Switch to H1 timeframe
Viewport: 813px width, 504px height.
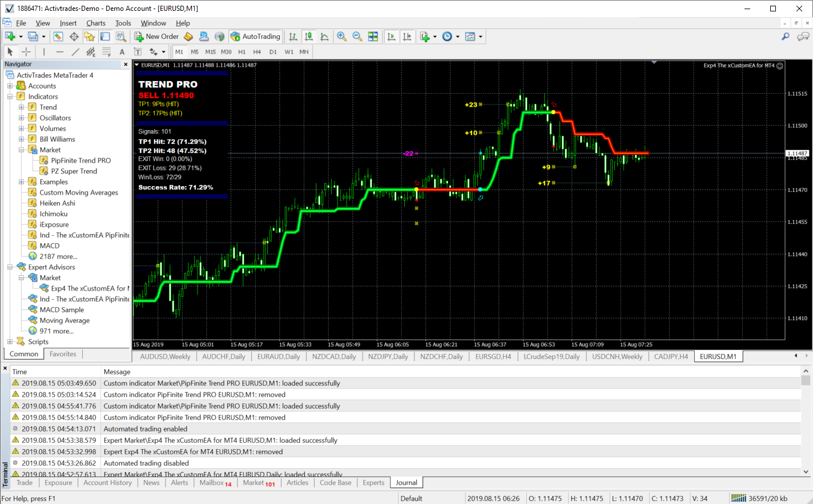coord(242,52)
